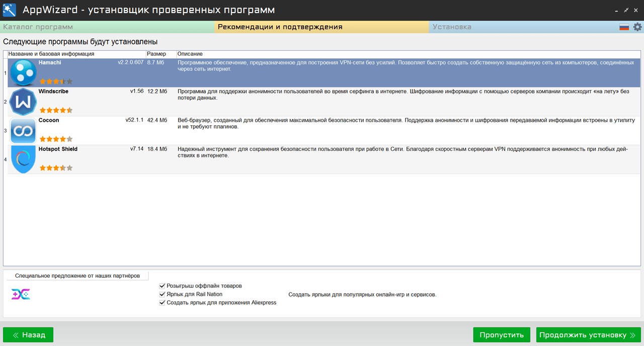Click version 'v1.56' text
Screen dimensions: 644x346
137,92
